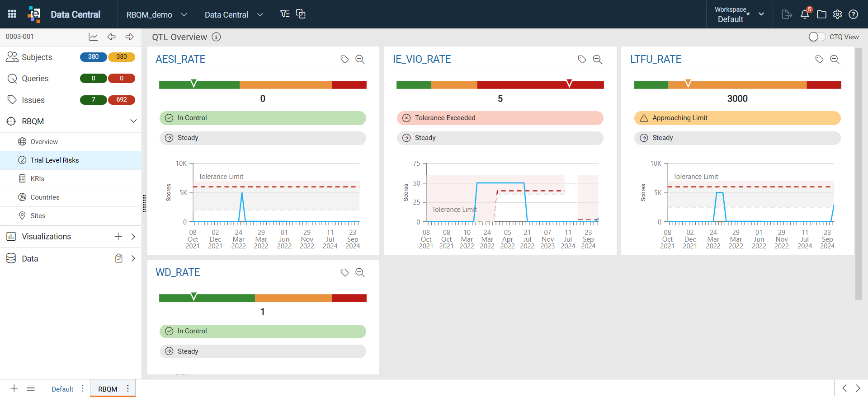868x397 pixels.
Task: Go back with the left arrow icon
Action: [112, 37]
